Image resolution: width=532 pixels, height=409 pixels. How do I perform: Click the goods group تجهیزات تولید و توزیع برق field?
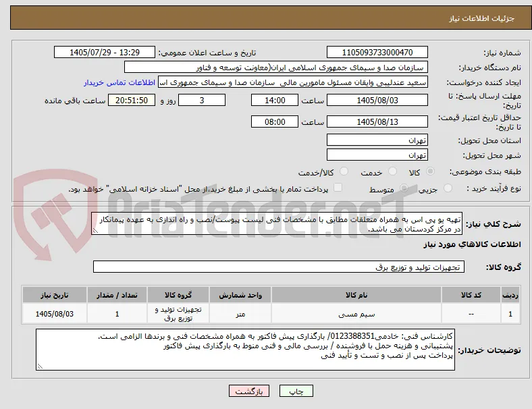279,267
